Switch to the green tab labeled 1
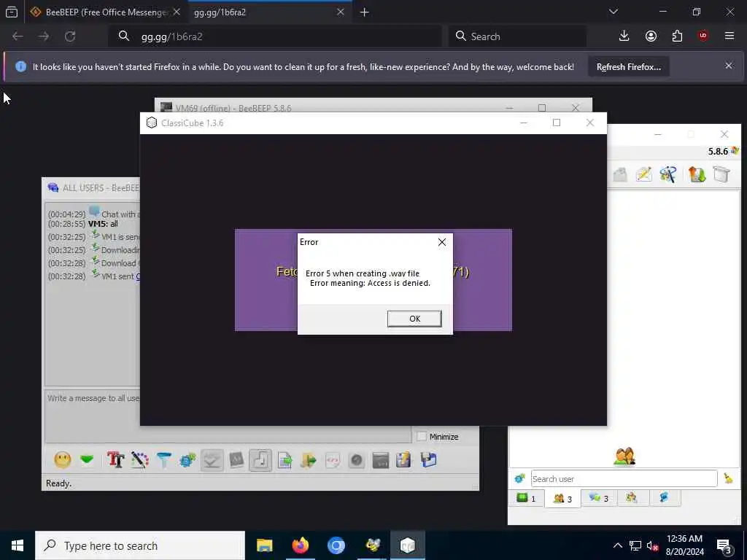Screen dimensions: 747x560 coord(527,498)
